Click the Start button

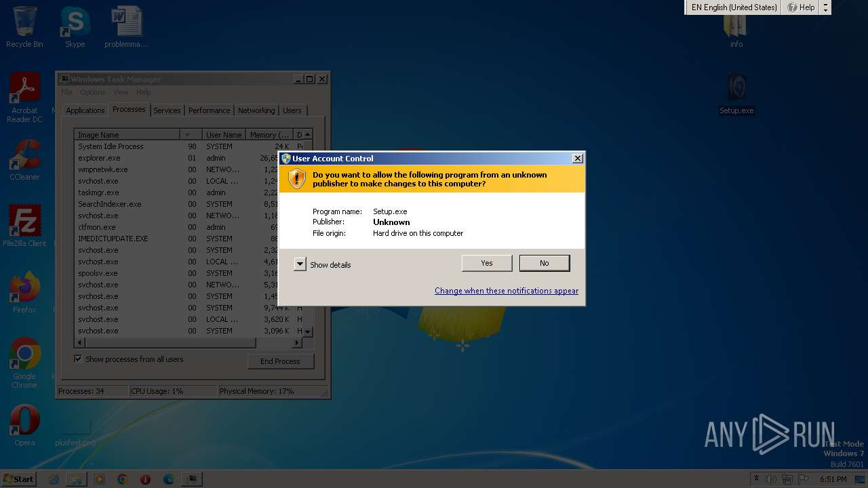(x=18, y=479)
